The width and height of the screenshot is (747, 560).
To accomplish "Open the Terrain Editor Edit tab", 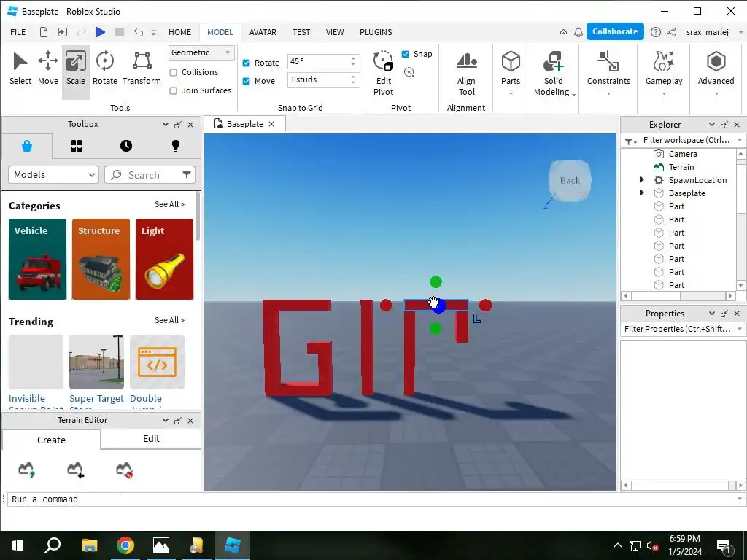I will 151,439.
